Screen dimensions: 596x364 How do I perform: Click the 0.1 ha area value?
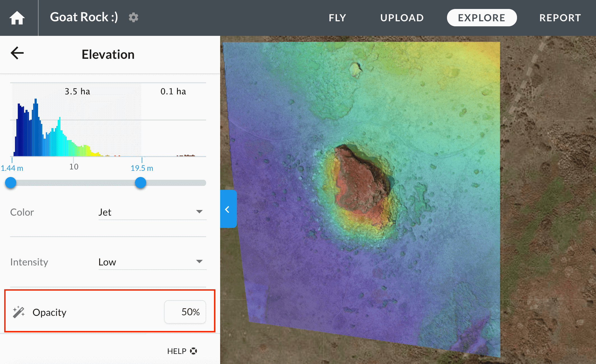[x=173, y=91]
